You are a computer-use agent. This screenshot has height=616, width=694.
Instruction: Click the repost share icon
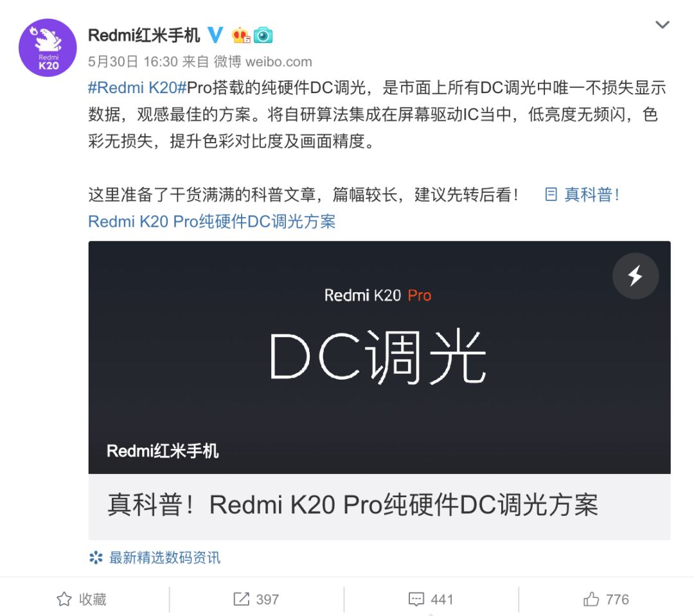pyautogui.click(x=241, y=599)
